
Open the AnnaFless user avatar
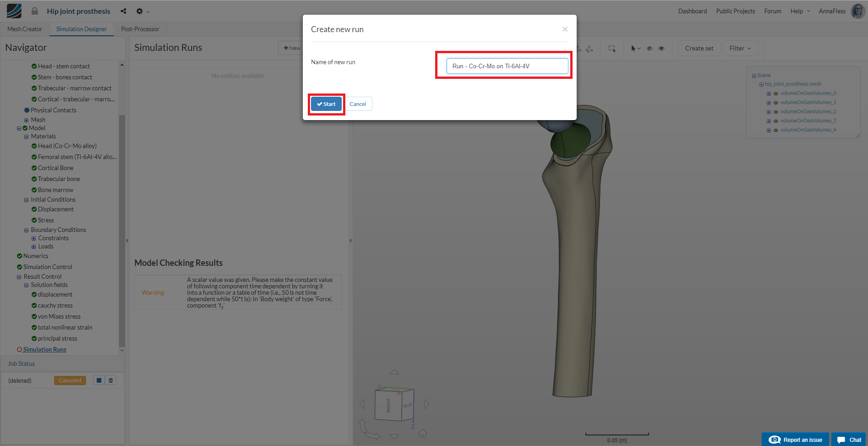pos(857,11)
